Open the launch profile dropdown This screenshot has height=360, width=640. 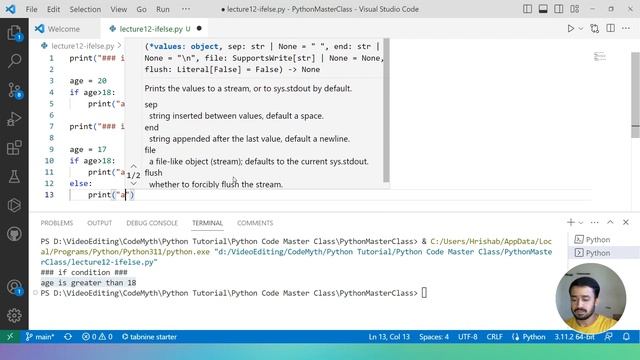[x=581, y=222]
